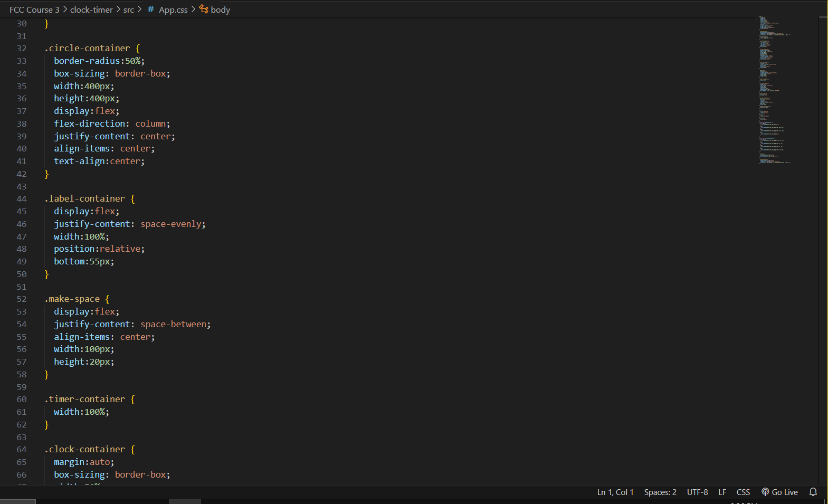Click the Go Live broadcast icon
828x504 pixels.
765,492
